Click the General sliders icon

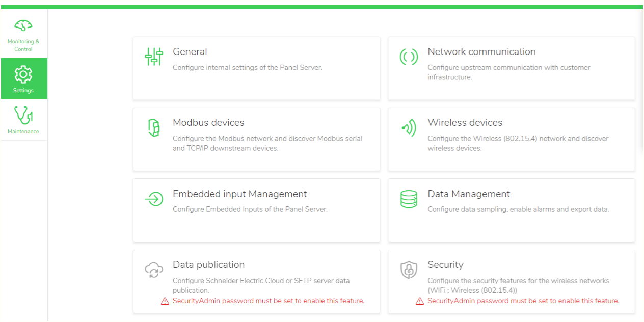tap(154, 57)
